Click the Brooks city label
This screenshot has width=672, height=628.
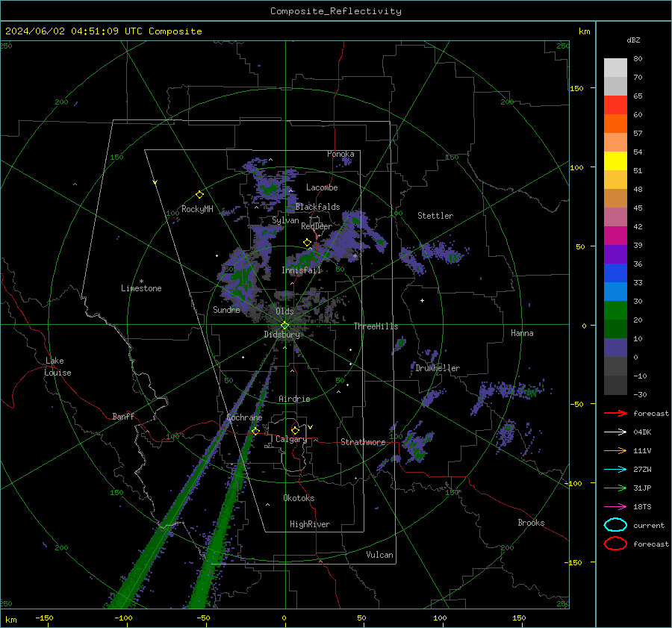531,523
